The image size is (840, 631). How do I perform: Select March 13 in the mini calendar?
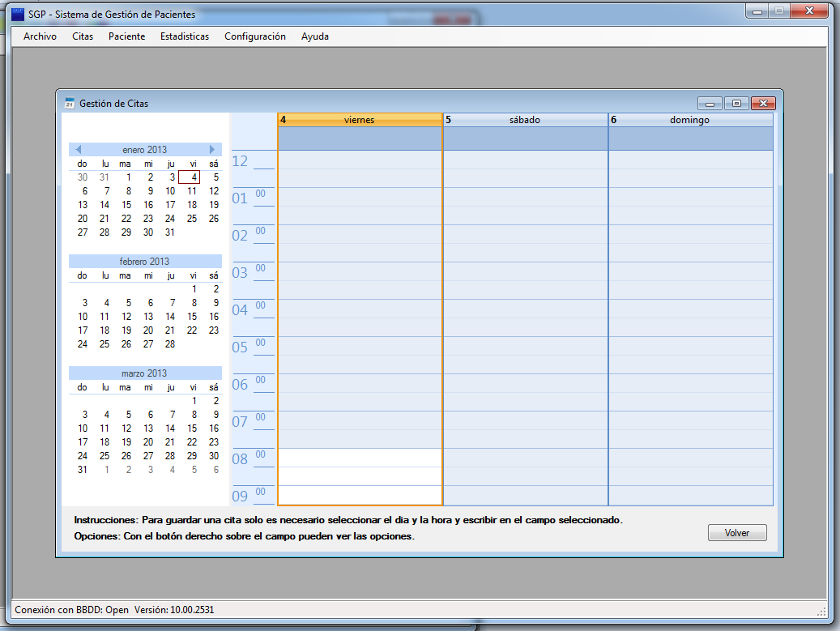click(x=148, y=428)
